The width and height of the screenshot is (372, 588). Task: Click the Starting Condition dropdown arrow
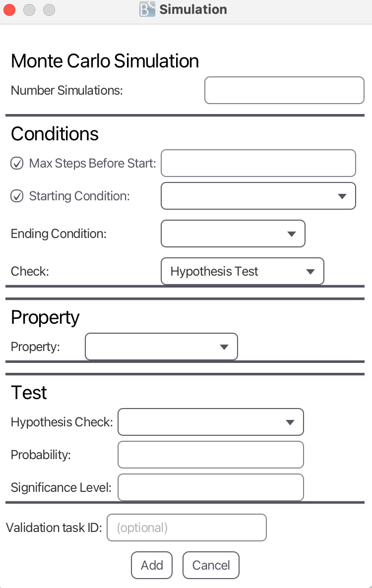point(342,196)
